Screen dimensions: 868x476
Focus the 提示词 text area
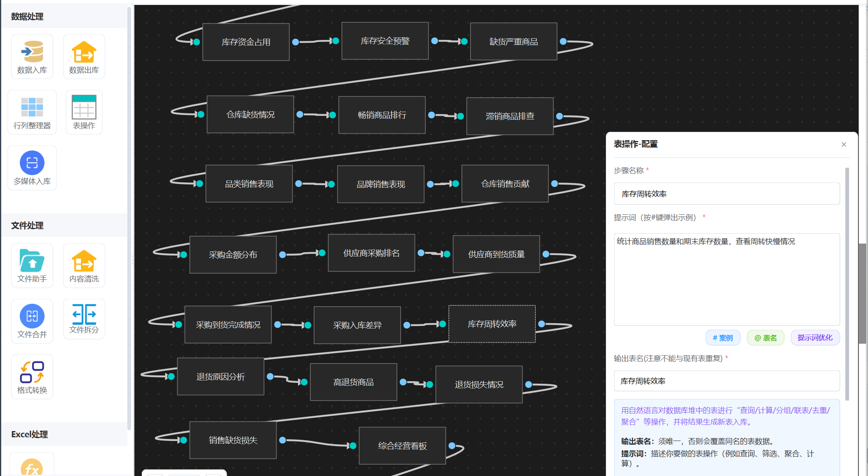[727, 279]
